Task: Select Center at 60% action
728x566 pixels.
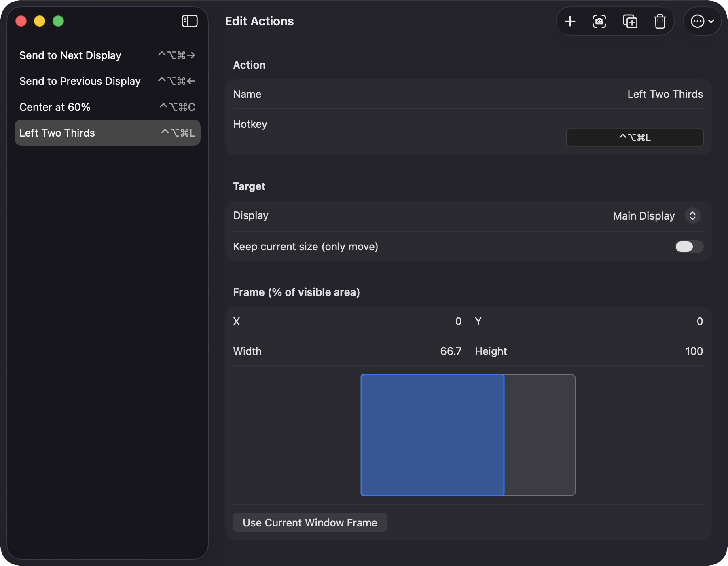Action: pyautogui.click(x=108, y=107)
